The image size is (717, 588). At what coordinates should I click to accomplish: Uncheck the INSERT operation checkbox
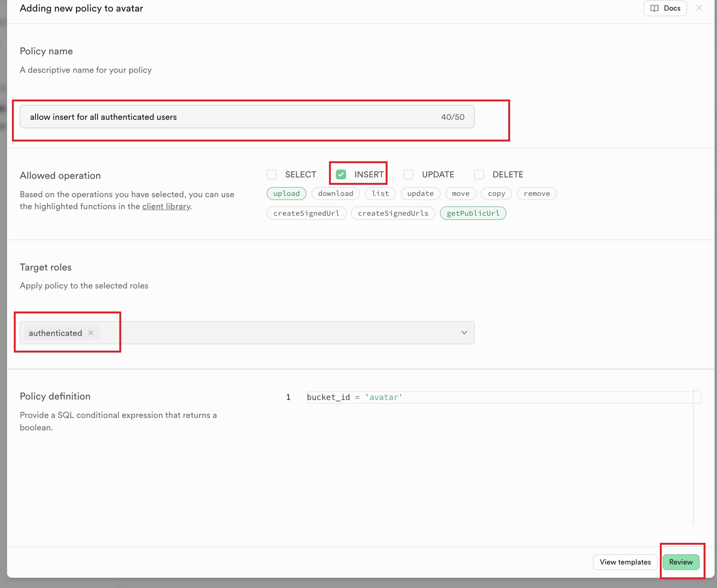click(341, 175)
